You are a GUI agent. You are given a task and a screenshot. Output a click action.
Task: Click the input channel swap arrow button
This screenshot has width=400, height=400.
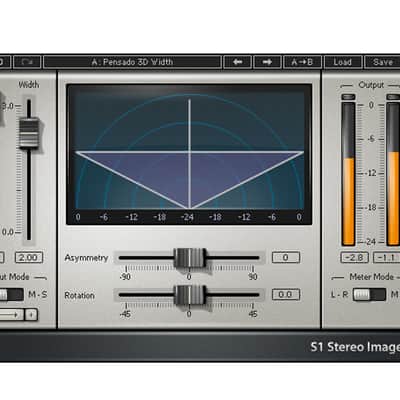pyautogui.click(x=11, y=314)
